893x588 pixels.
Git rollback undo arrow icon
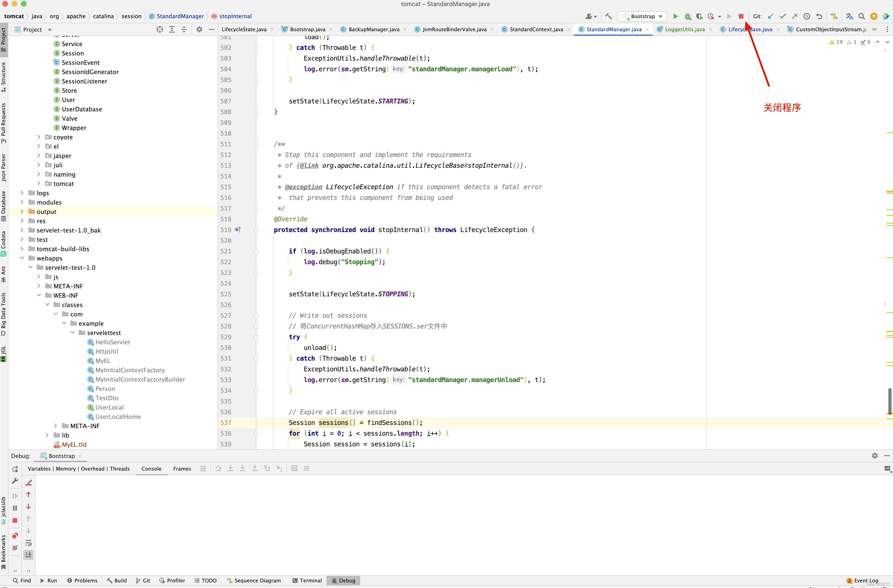click(819, 16)
